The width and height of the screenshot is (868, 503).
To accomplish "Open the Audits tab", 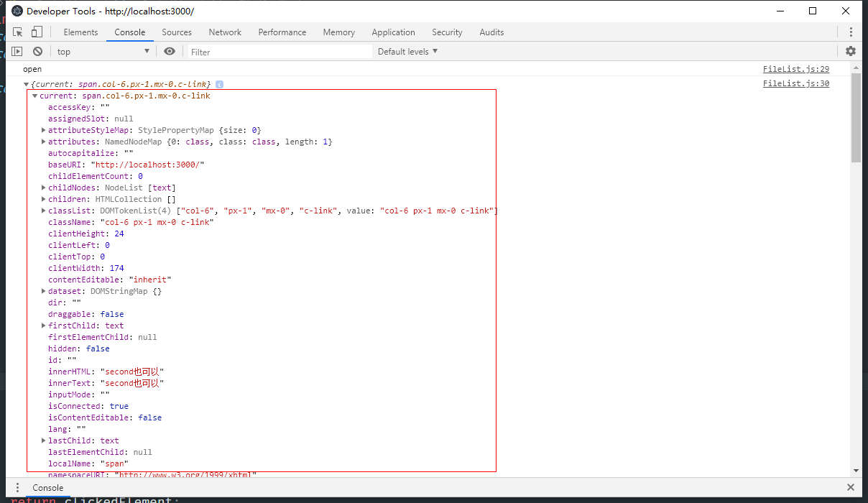I will click(x=491, y=32).
